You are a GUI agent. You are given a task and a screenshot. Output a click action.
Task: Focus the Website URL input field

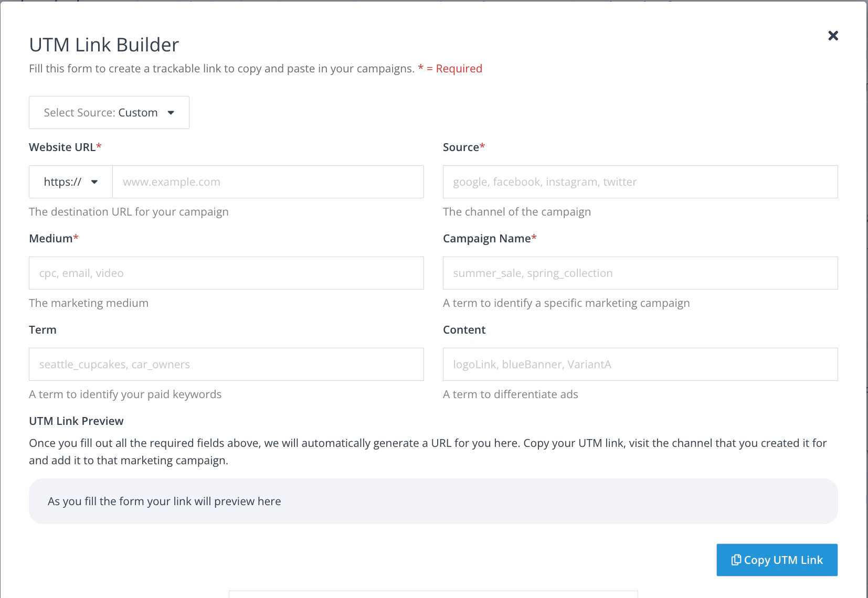pos(268,181)
